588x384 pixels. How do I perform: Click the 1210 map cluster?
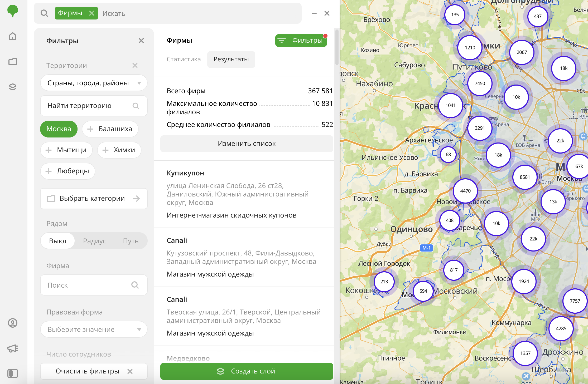tap(470, 48)
